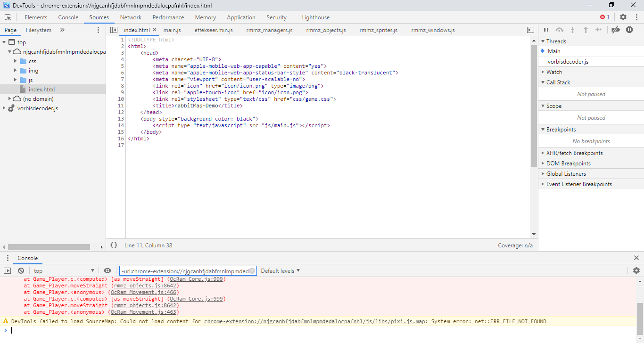The height and width of the screenshot is (343, 644).
Task: Switch to the Elements panel tab
Action: 36,17
